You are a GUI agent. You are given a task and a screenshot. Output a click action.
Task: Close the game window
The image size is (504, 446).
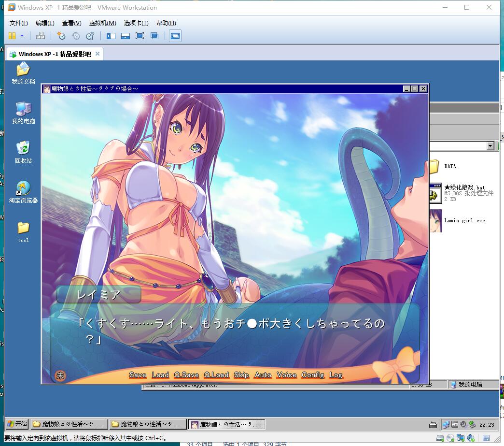tap(423, 88)
